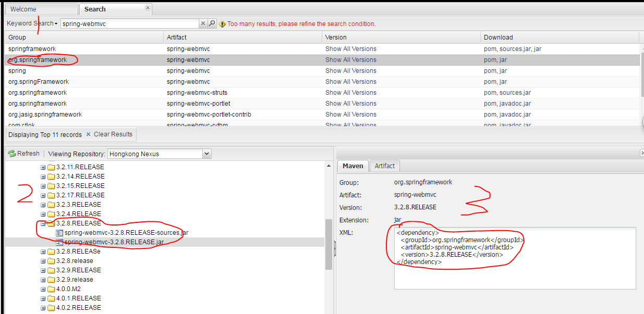Click the 4.0.2.RELEASE folder icon

pyautogui.click(x=51, y=308)
